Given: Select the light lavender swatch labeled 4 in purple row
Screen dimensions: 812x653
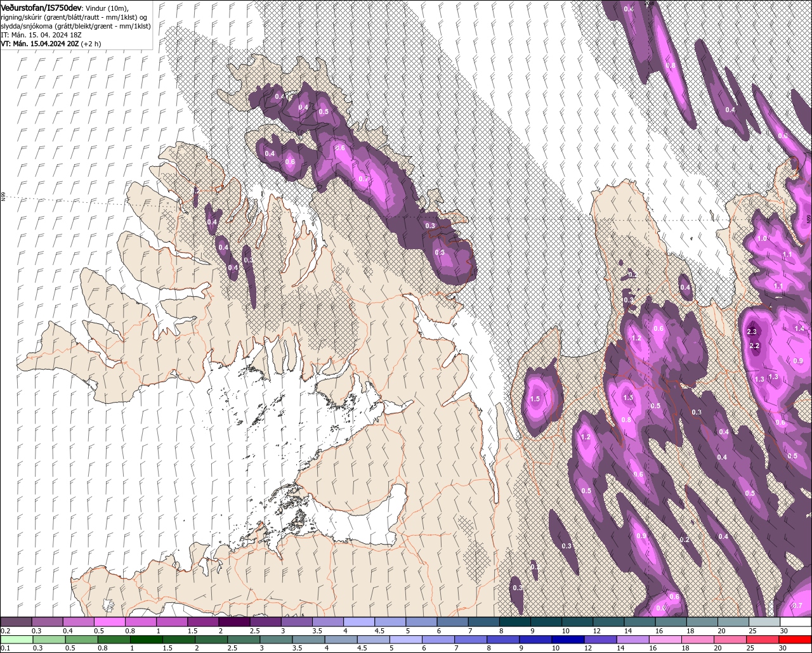Looking at the screenshot, I should (x=359, y=622).
